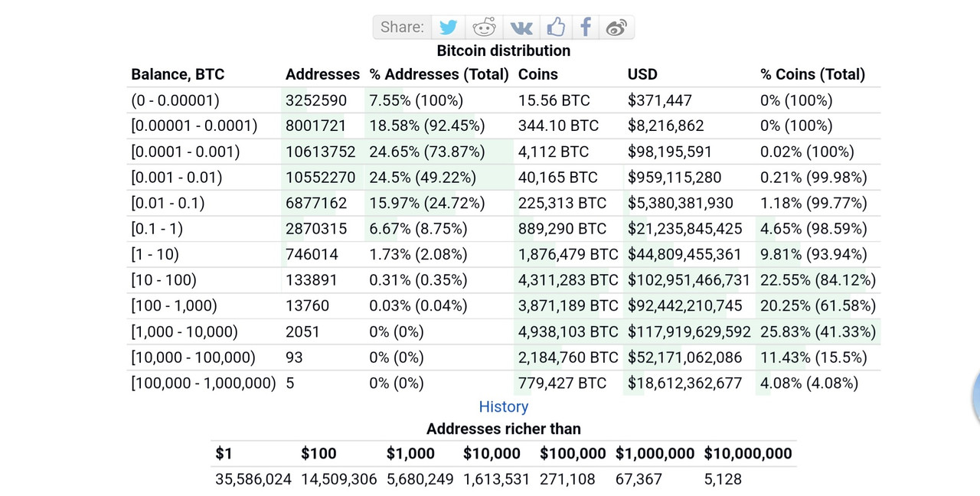This screenshot has width=980, height=496.
Task: Click the percentage "24.65% (73.87%)"
Action: [x=427, y=152]
